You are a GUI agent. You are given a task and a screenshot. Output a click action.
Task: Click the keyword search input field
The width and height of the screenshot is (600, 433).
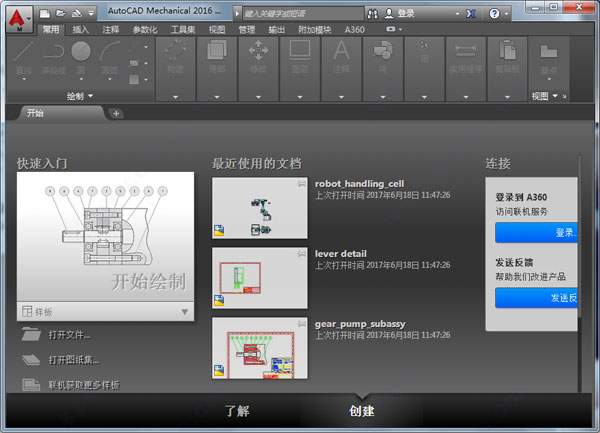(x=303, y=14)
